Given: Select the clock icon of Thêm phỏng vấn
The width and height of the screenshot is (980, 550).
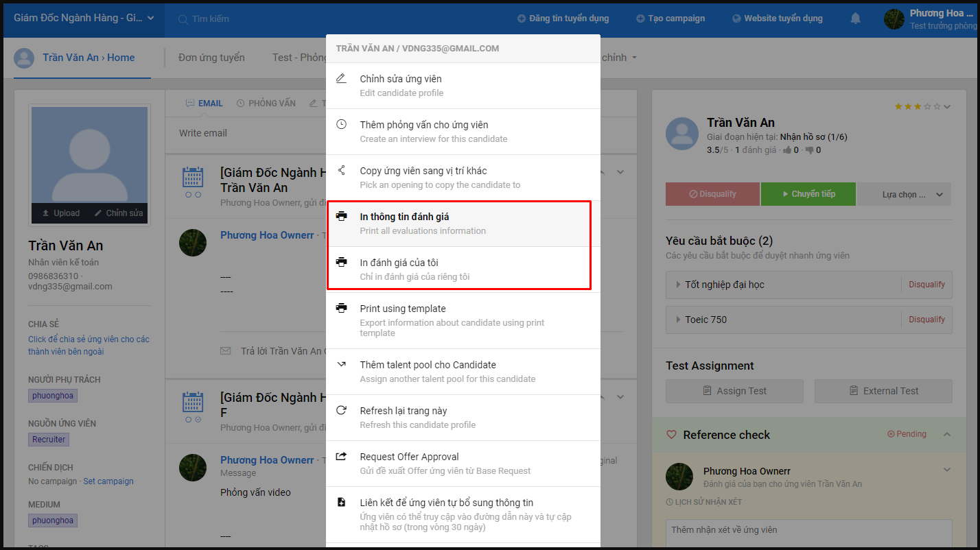Looking at the screenshot, I should click(341, 125).
